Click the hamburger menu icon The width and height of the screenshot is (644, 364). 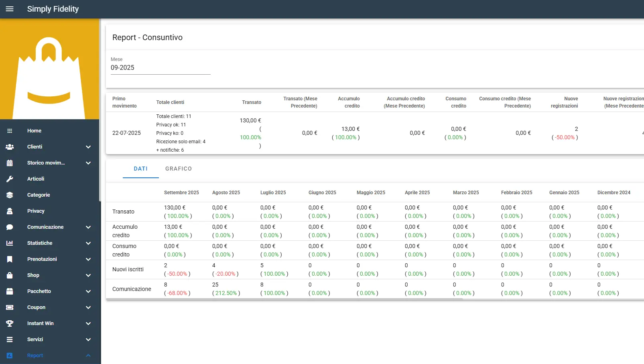coord(10,9)
